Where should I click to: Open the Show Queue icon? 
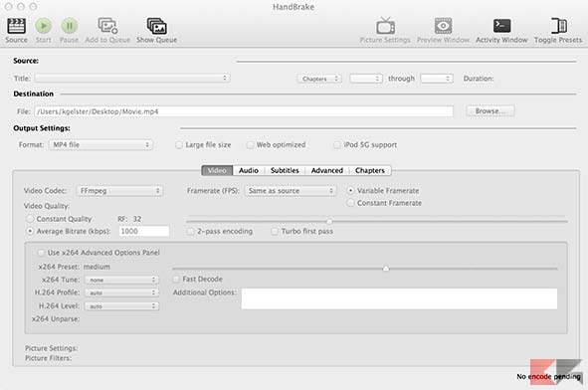157,26
